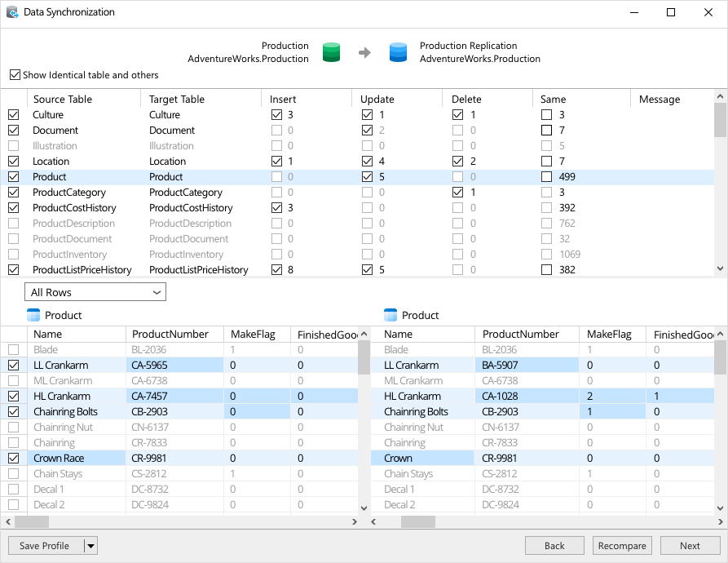Click the Data Synchronization title bar icon
Viewport: 728px width, 563px height.
tap(13, 12)
